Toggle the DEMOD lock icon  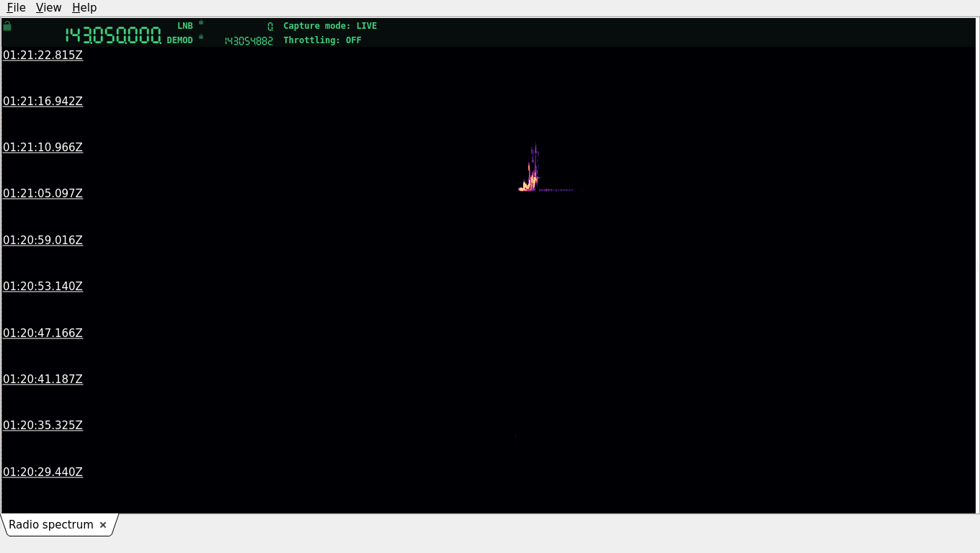tap(201, 37)
